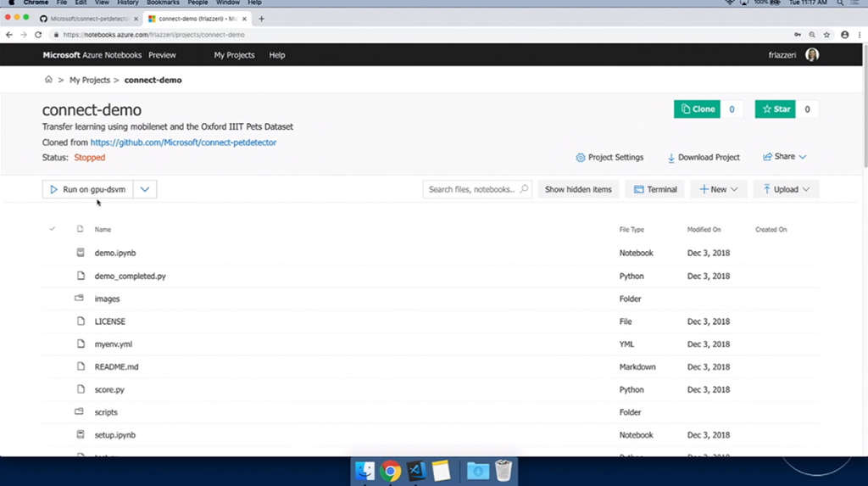Click the folder icon beside images

pyautogui.click(x=79, y=299)
